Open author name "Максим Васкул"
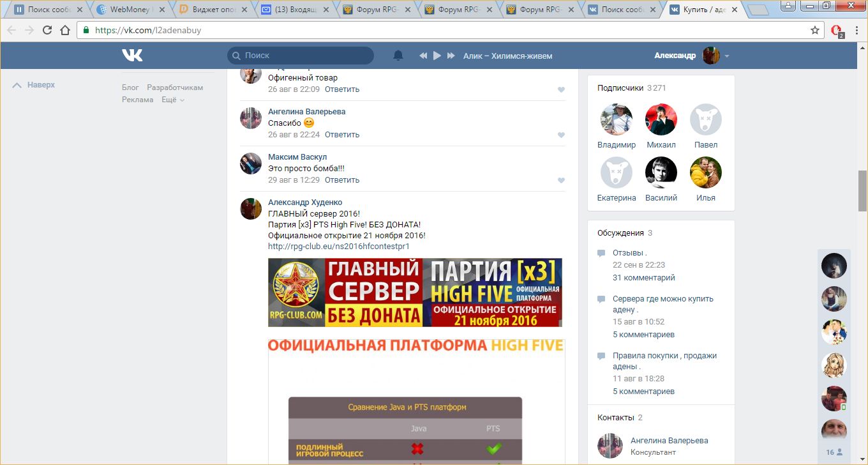This screenshot has height=465, width=868. click(297, 157)
